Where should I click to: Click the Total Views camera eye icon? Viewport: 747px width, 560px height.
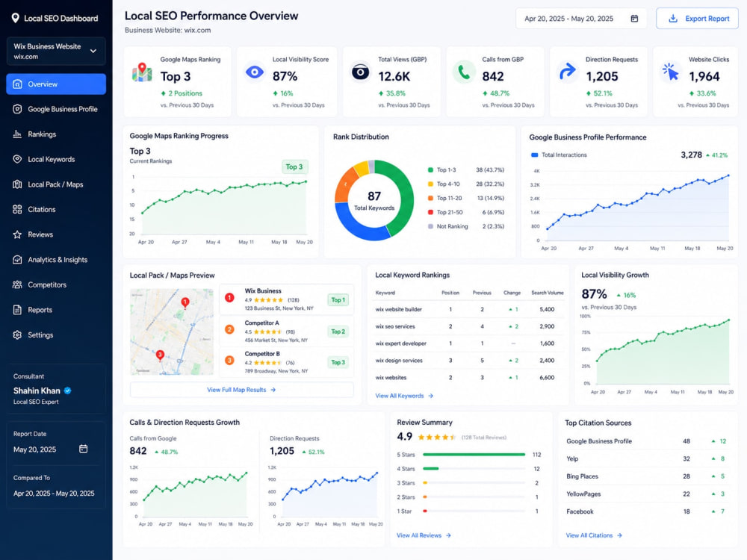360,72
